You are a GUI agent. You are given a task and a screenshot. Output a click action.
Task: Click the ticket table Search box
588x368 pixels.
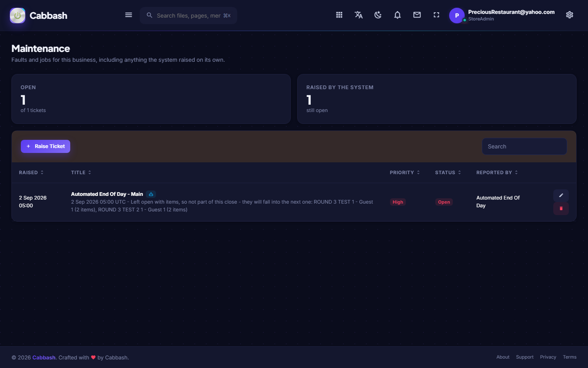[524, 146]
